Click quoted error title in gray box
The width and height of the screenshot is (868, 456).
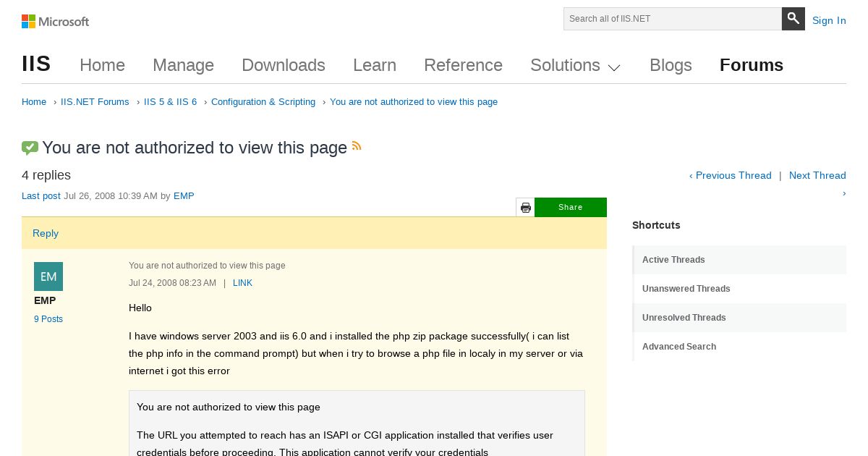click(x=229, y=407)
